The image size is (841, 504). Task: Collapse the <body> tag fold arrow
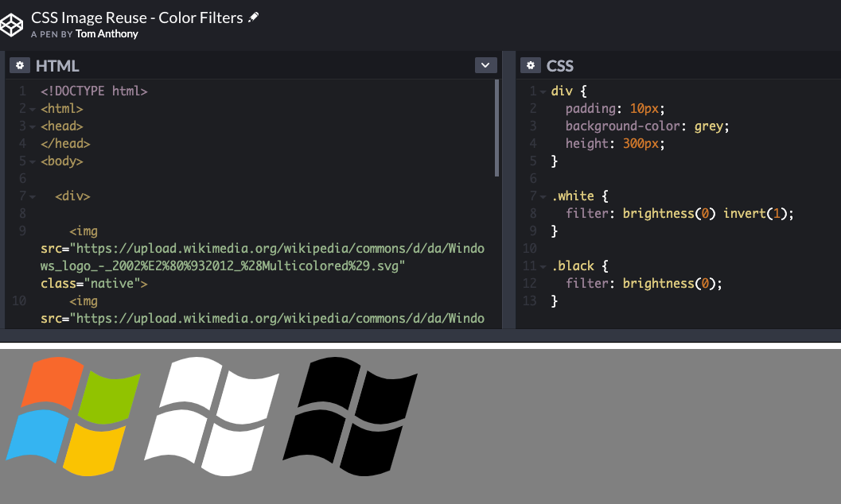[33, 161]
